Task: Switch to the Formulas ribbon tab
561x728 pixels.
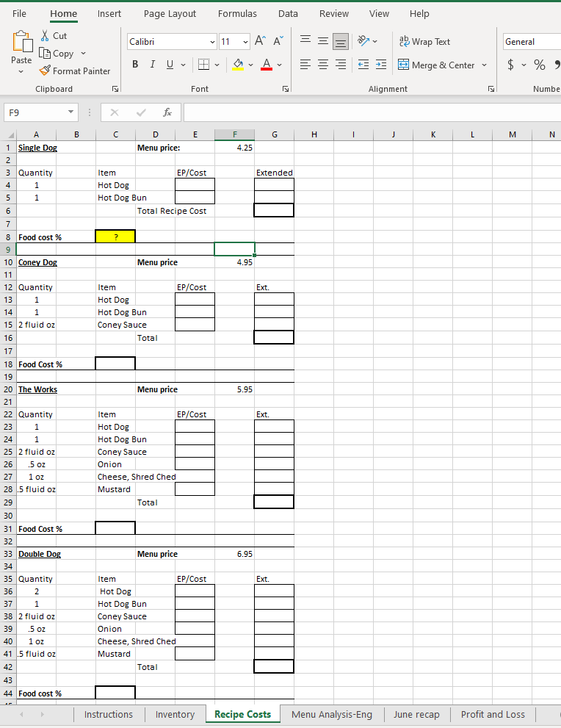Action: pyautogui.click(x=237, y=14)
